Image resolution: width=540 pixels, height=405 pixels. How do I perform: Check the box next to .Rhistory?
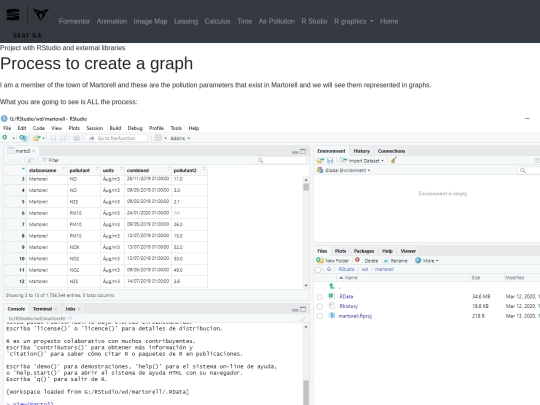320,306
